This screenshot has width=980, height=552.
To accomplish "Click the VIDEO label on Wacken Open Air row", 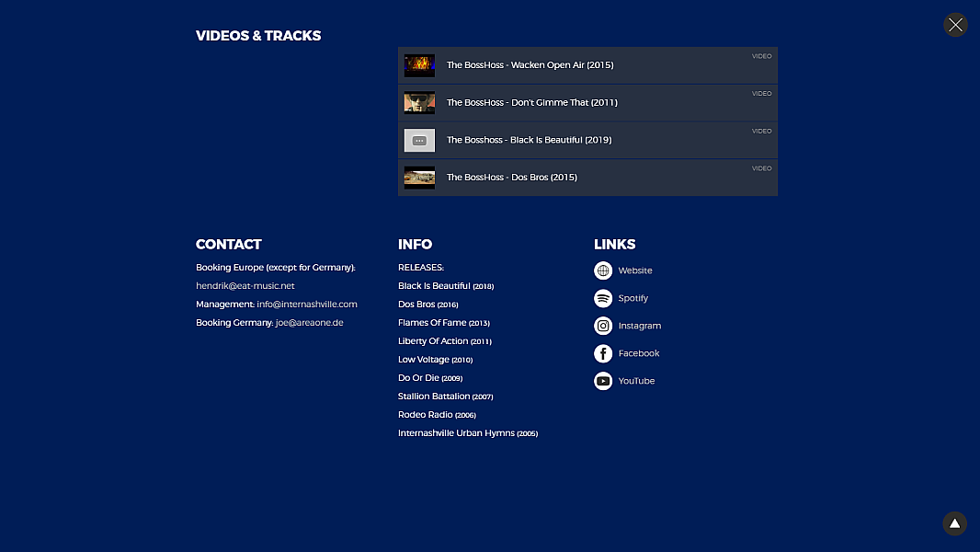I will pos(761,56).
